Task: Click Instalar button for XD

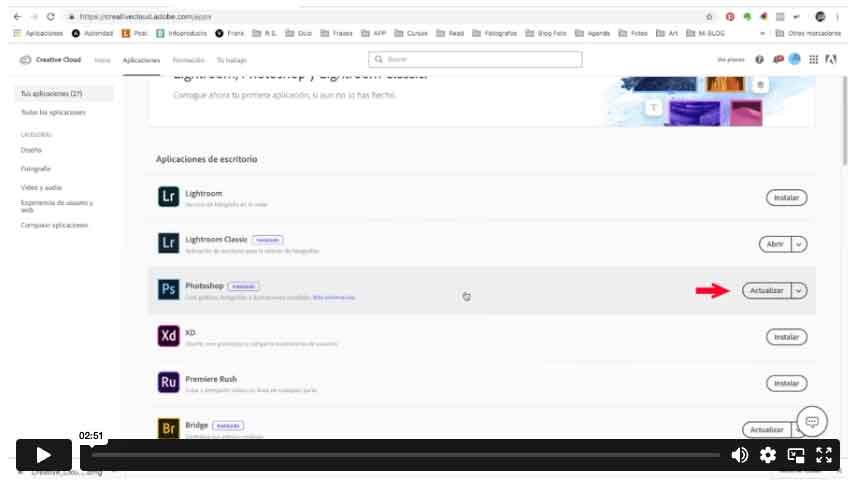Action: click(x=786, y=337)
